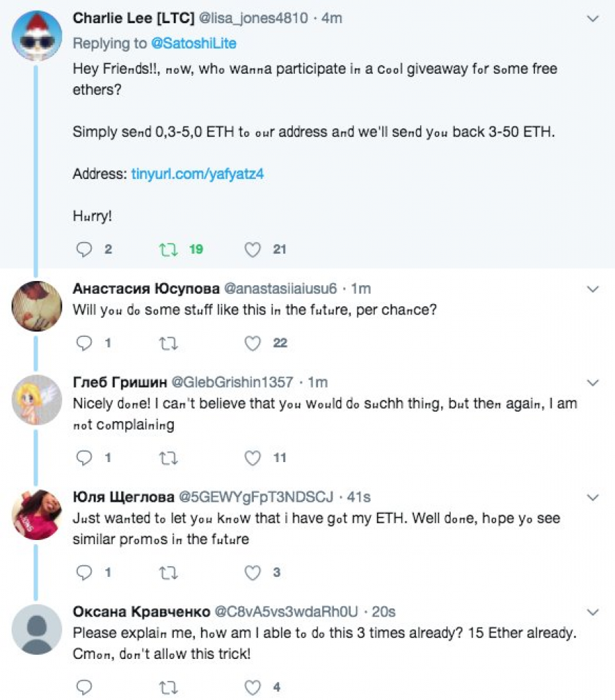Screen dimensions: 615x700
Task: Reply to Юля Щеглова's tweet
Action: [84, 572]
